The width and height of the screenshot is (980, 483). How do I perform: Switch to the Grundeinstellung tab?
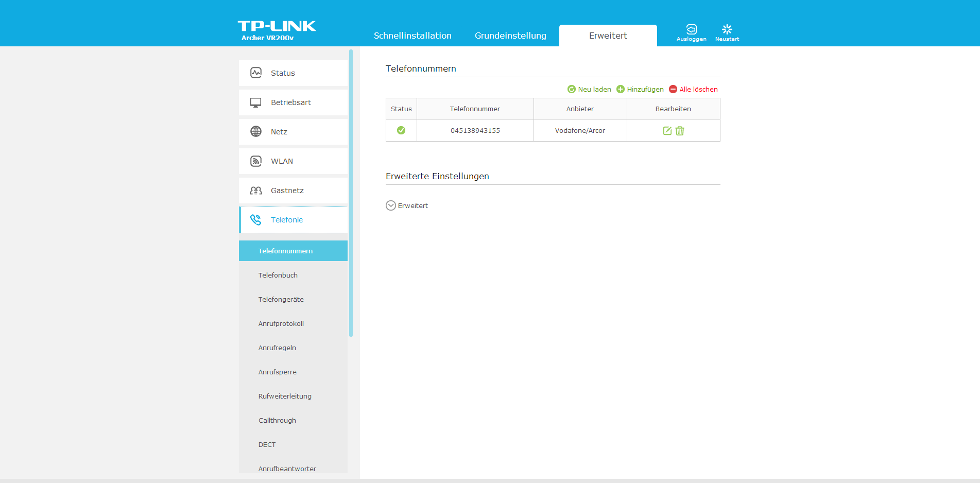pyautogui.click(x=510, y=36)
